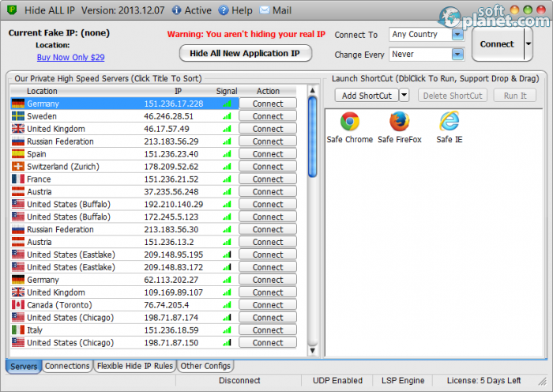Click the Switzerland (Zurich) flag icon
Viewport: 553px width, 392px height.
[x=18, y=167]
